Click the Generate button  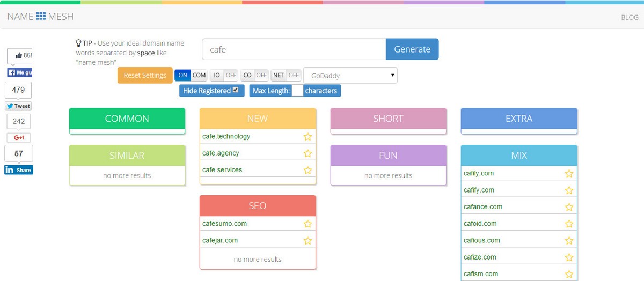(412, 49)
